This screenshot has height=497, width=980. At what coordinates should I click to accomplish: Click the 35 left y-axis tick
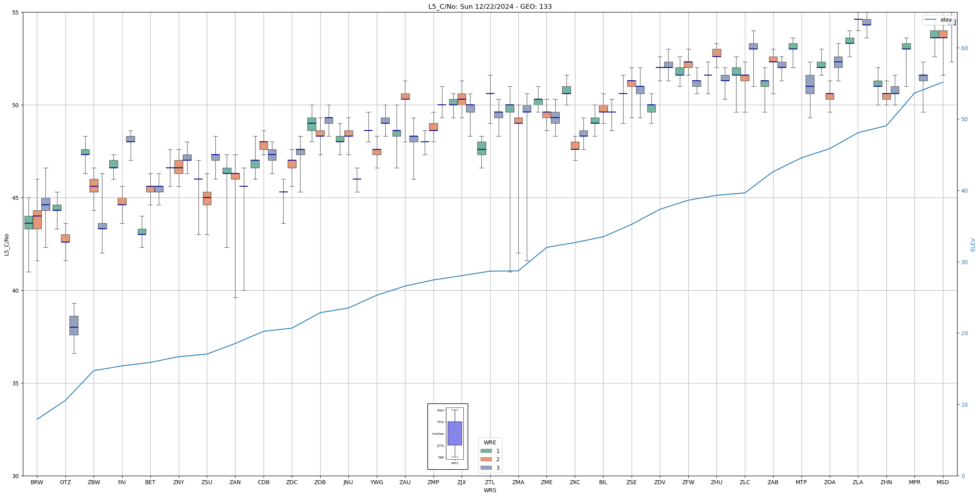coord(16,383)
